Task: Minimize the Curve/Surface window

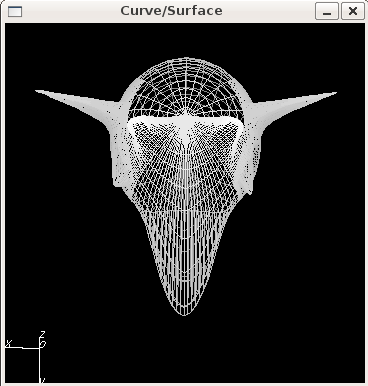Action: [x=327, y=11]
